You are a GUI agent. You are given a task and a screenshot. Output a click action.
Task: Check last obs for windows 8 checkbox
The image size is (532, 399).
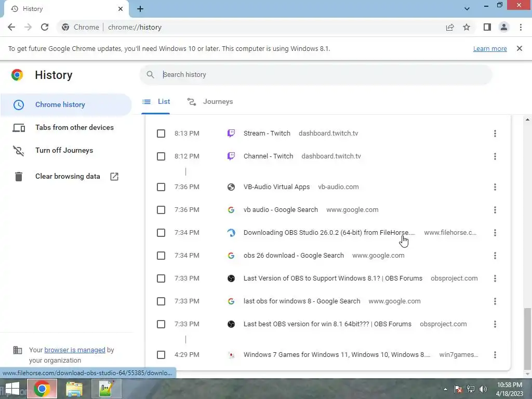(161, 301)
